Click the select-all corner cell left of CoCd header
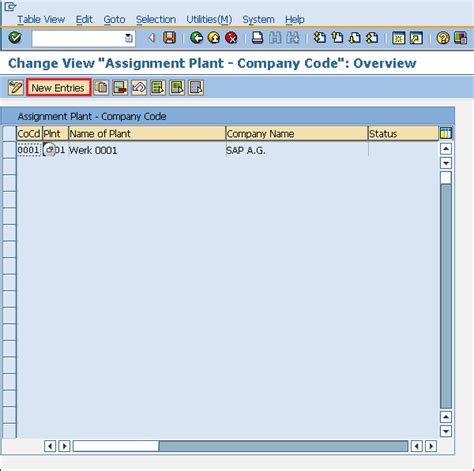474x471 pixels. (9, 133)
